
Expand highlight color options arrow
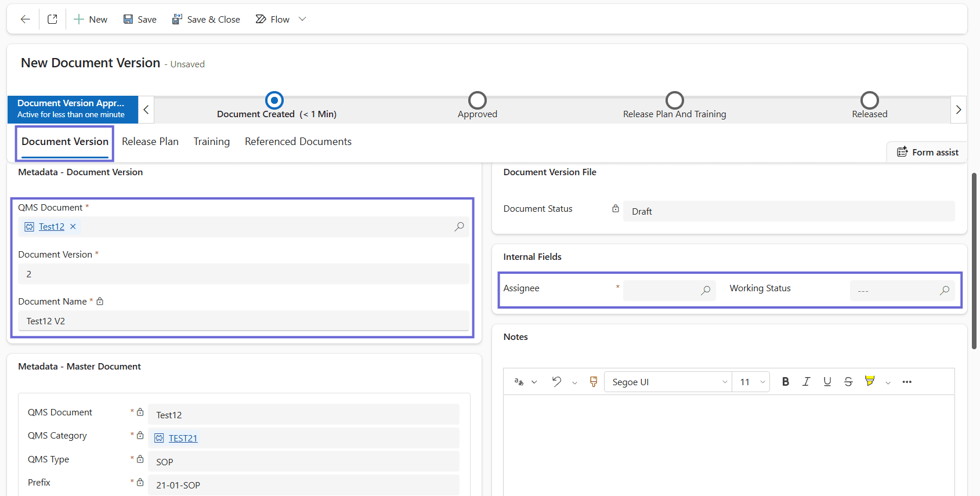coord(888,382)
